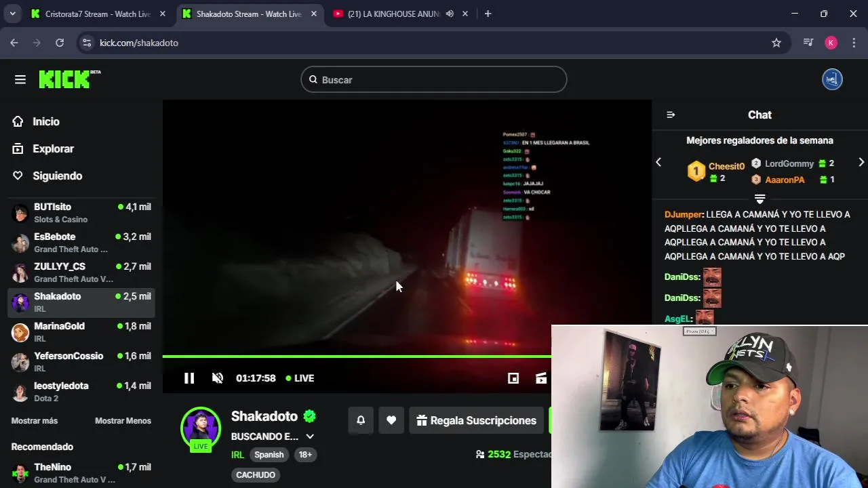Collapse the top gifters leaderboard
Image resolution: width=868 pixels, height=488 pixels.
tap(759, 199)
